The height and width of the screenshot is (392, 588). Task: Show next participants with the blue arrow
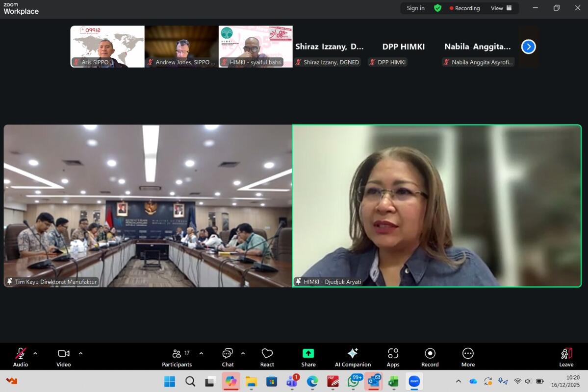528,47
